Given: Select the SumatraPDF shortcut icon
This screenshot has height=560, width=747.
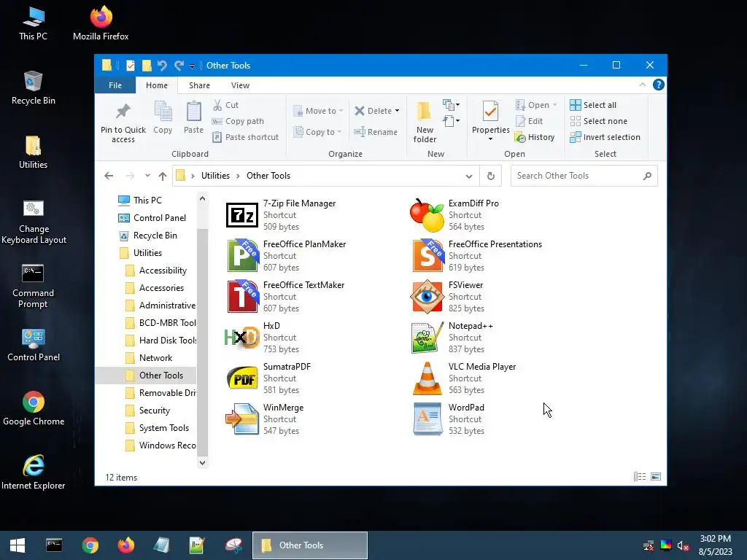Looking at the screenshot, I should (x=242, y=378).
